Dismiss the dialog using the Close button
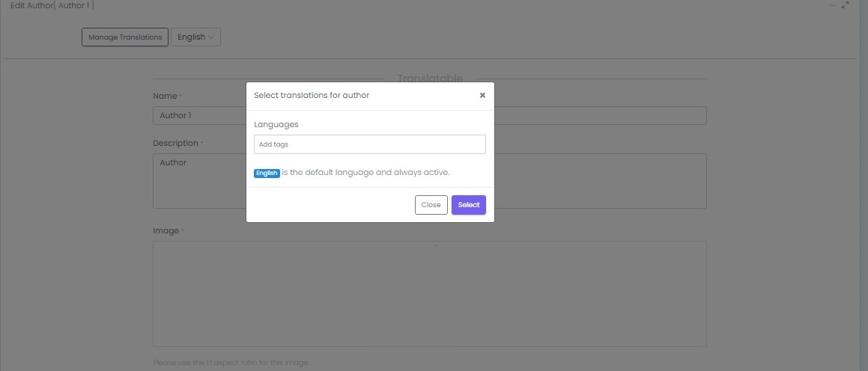Image resolution: width=868 pixels, height=371 pixels. (431, 205)
